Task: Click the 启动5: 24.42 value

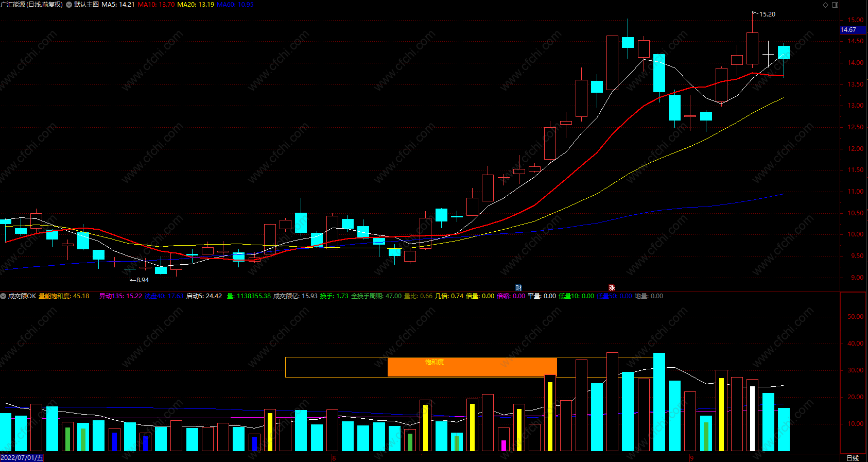Action: point(204,296)
